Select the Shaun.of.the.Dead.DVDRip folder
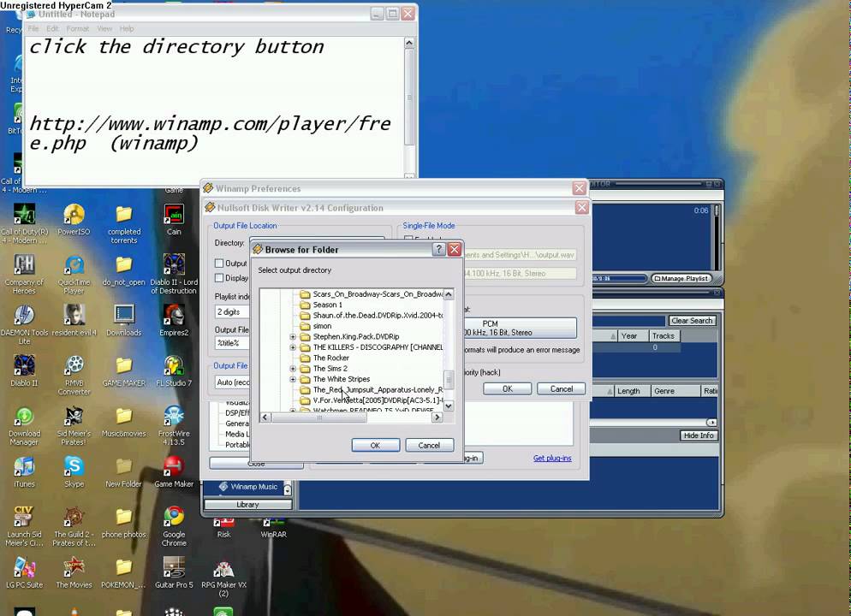The width and height of the screenshot is (851, 616). click(x=378, y=316)
